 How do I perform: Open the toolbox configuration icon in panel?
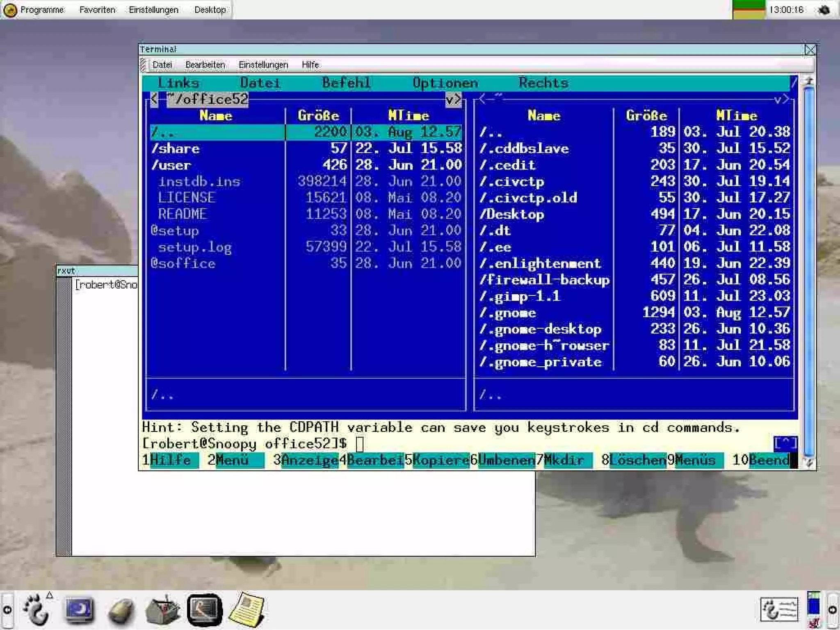pos(163,610)
